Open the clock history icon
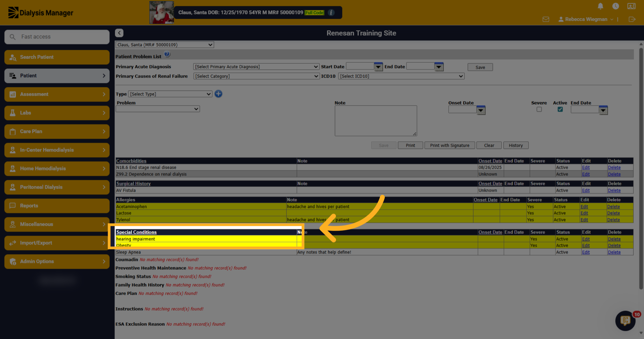 click(616, 6)
